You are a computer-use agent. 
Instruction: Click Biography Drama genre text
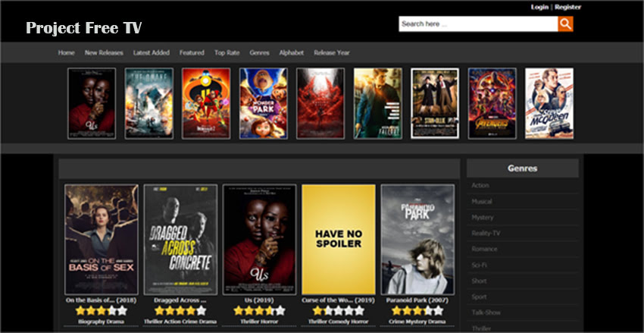click(x=102, y=322)
